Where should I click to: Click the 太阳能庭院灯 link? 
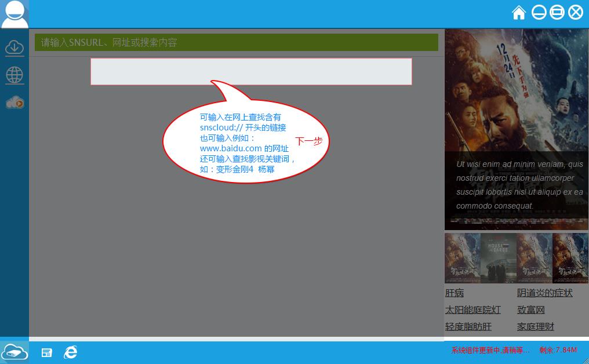tap(472, 310)
